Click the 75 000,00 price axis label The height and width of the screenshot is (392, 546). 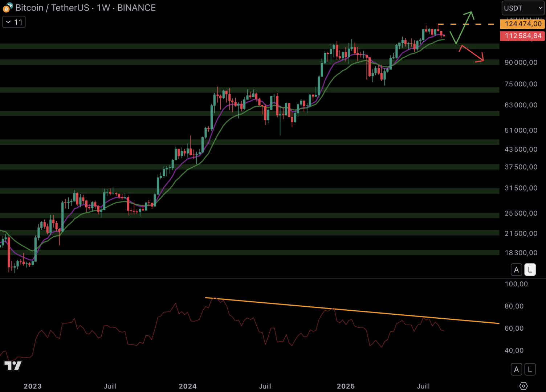521,84
